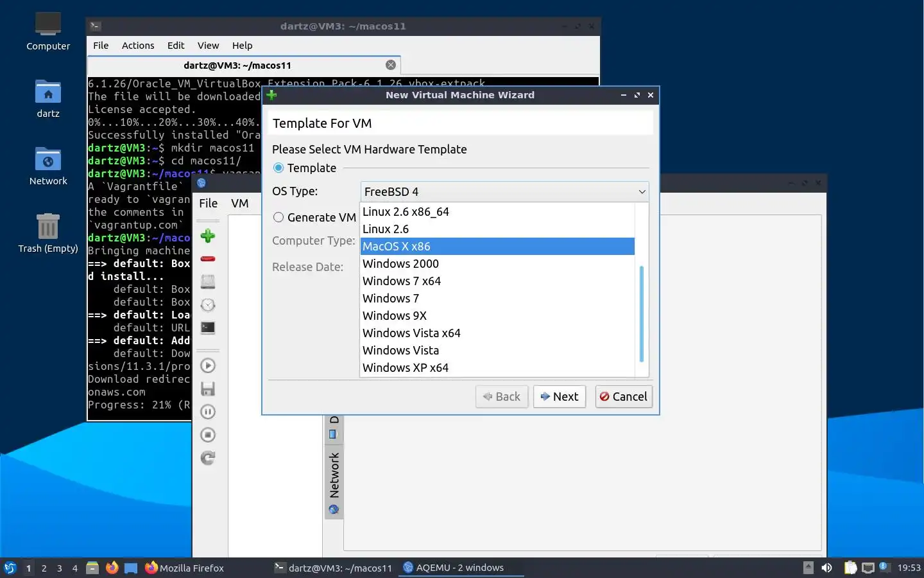Start the VM with the play icon

[207, 365]
